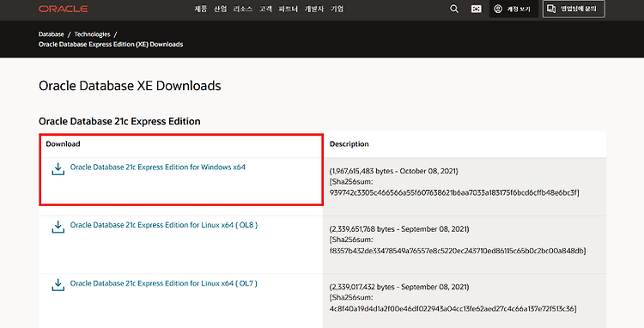Open the 파트너 menu
The height and width of the screenshot is (328, 644).
(x=288, y=9)
